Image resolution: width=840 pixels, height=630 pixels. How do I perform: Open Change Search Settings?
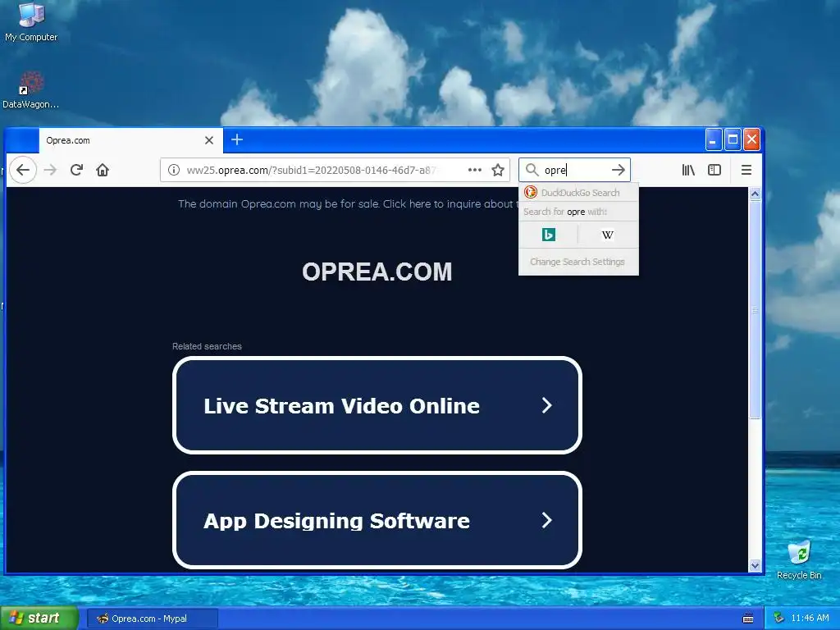coord(577,262)
